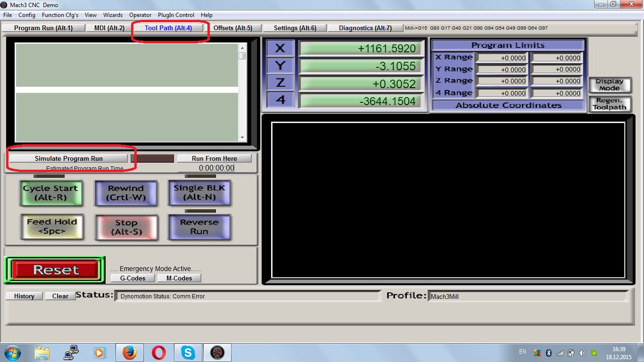This screenshot has width=644, height=362.
Task: Switch to the MDI (Alt-2) screen
Action: pyautogui.click(x=109, y=28)
